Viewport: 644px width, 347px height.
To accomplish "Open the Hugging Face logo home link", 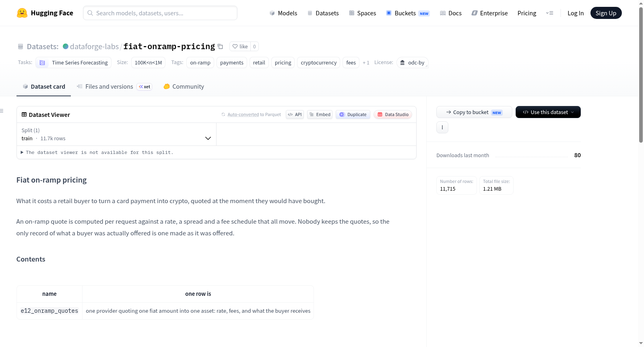I will pos(45,13).
